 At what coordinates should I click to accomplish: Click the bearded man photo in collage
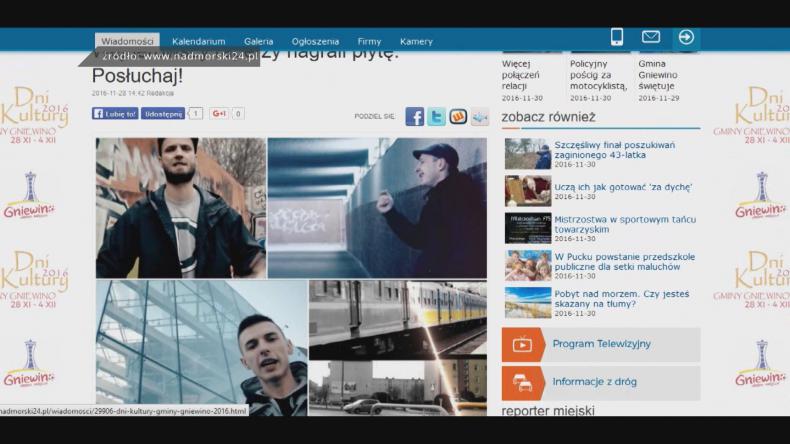point(180,208)
